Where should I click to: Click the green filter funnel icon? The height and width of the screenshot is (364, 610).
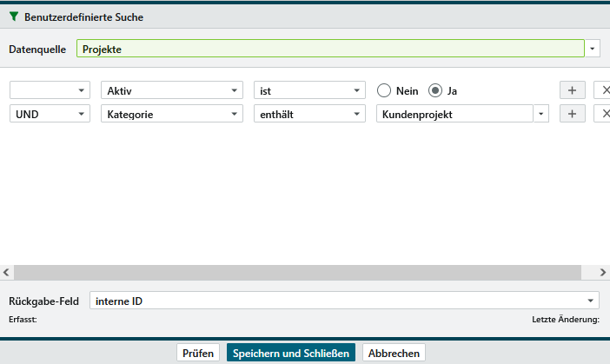pos(13,17)
